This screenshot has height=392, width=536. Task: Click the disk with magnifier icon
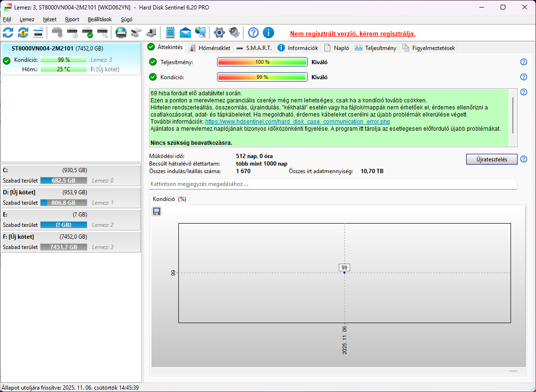[102, 33]
